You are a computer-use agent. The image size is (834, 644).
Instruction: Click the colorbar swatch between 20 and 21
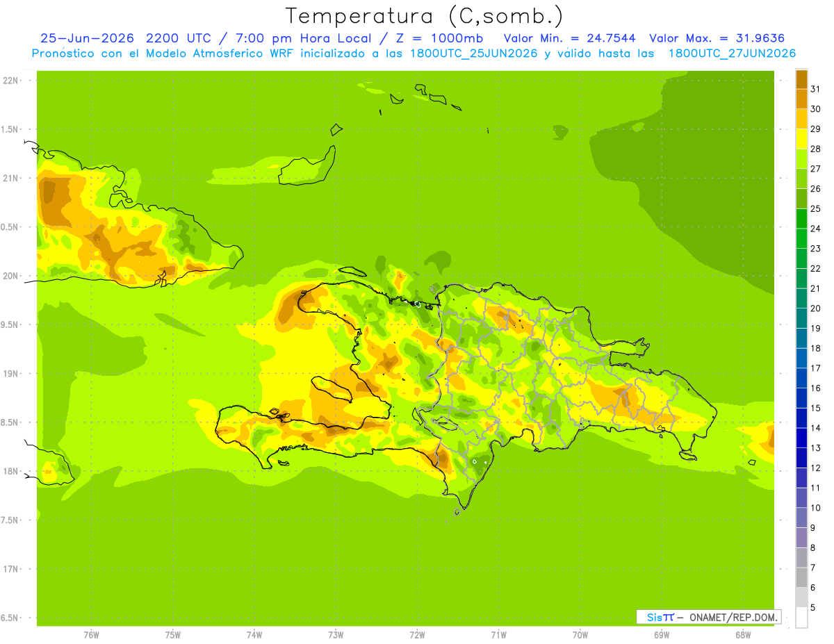pos(801,298)
